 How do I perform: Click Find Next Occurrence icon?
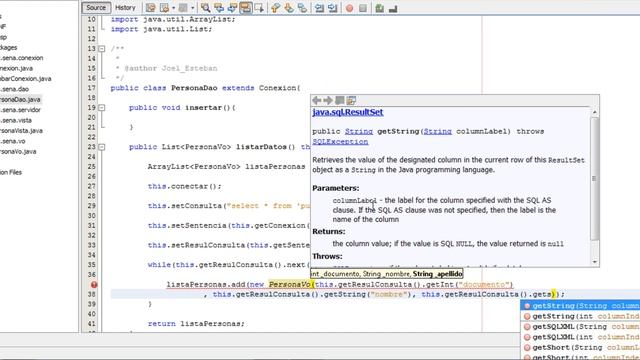[232, 8]
